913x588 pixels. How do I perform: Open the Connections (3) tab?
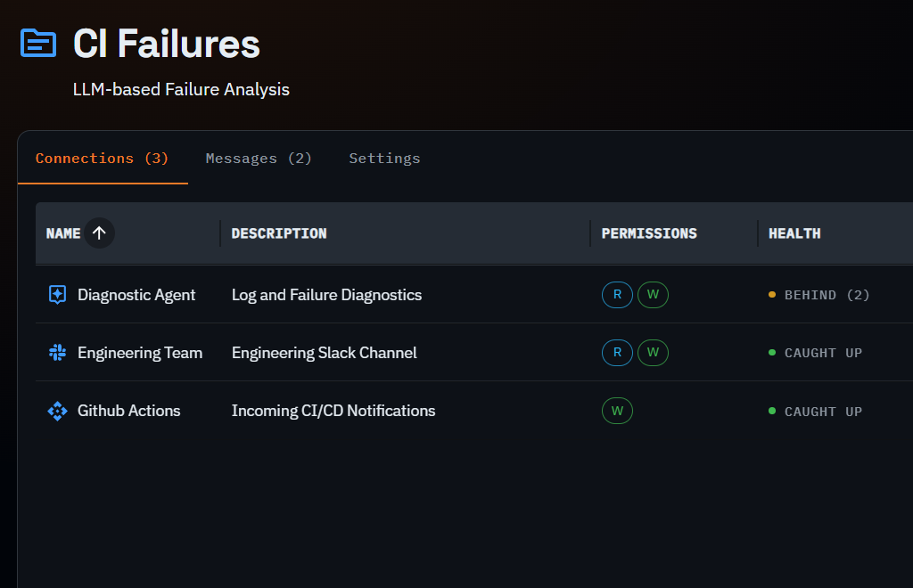[102, 159]
